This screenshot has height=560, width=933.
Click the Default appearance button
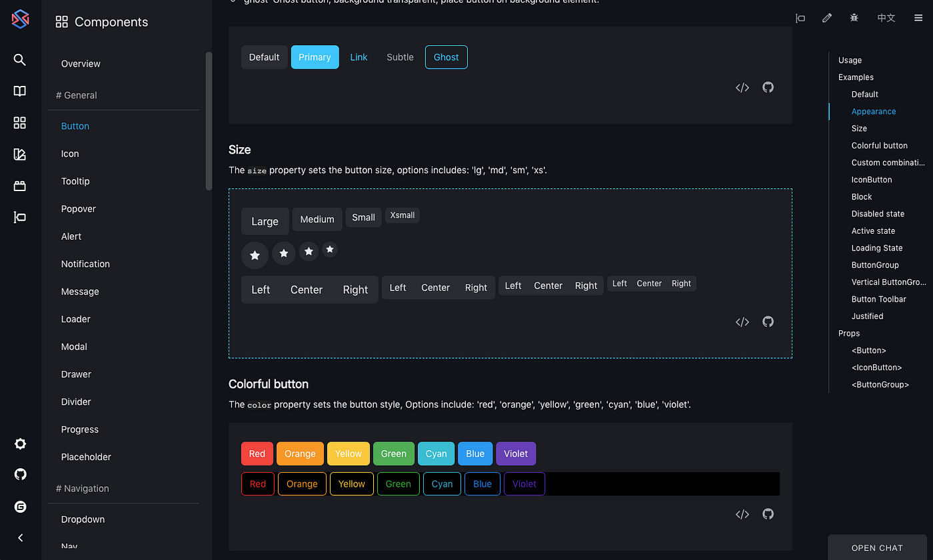pos(265,57)
